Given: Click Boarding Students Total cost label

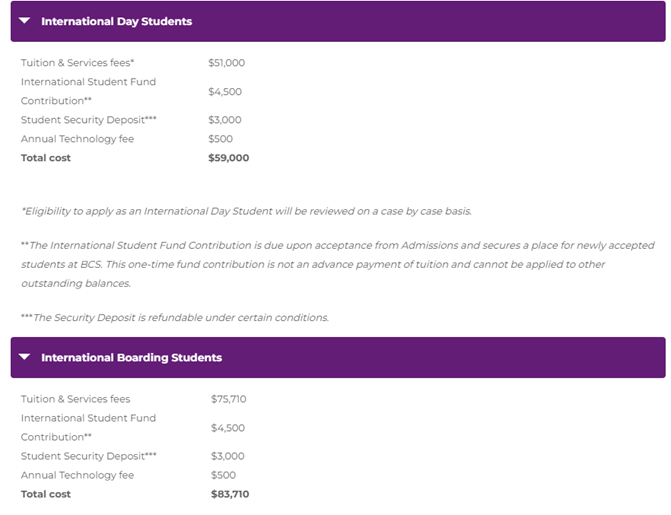Looking at the screenshot, I should (46, 494).
